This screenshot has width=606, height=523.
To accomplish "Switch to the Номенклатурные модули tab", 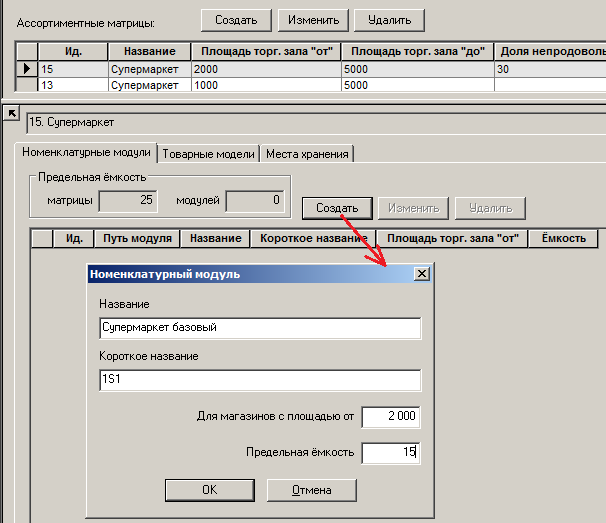I will [x=86, y=152].
